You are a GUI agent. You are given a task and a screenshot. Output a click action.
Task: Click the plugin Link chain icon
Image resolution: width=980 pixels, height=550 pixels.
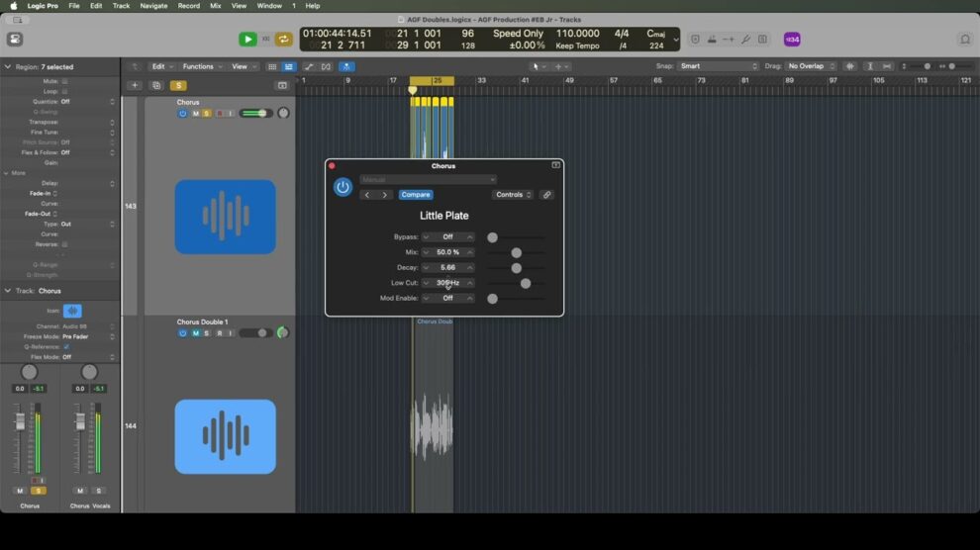click(x=546, y=195)
